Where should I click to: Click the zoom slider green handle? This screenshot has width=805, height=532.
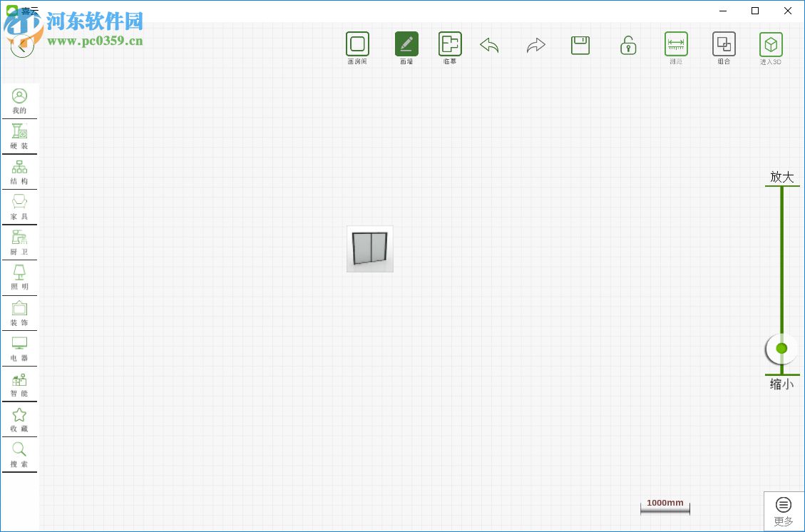coord(781,349)
